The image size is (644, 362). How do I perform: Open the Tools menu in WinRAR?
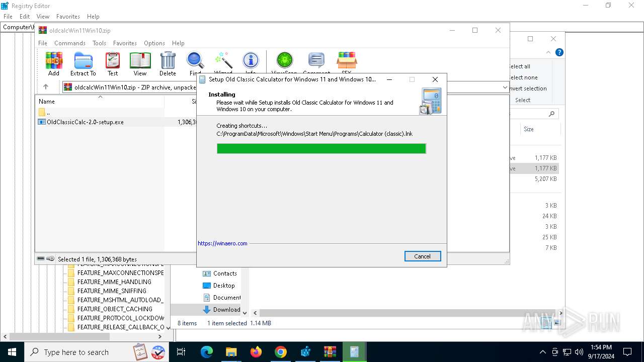[x=99, y=43]
